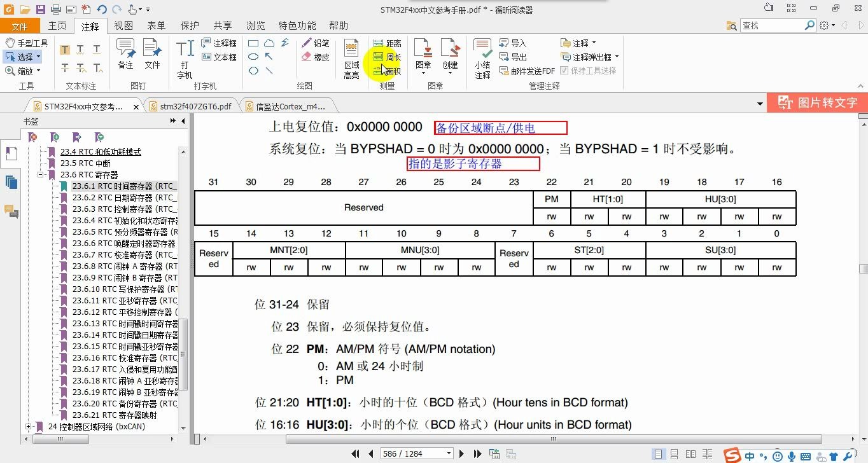Click the 区域高亮 area highlight tool
This screenshot has height=463, width=868.
[x=351, y=57]
